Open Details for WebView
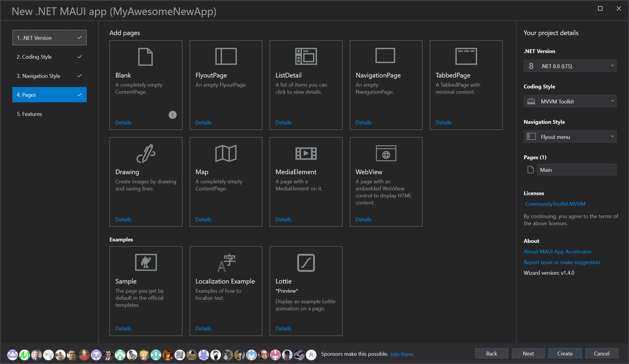This screenshot has height=364, width=629. point(363,220)
